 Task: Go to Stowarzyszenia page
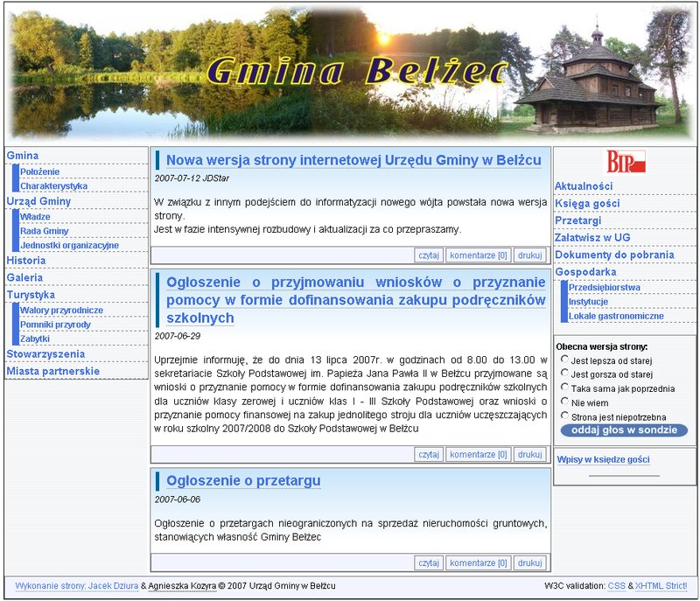pos(45,354)
